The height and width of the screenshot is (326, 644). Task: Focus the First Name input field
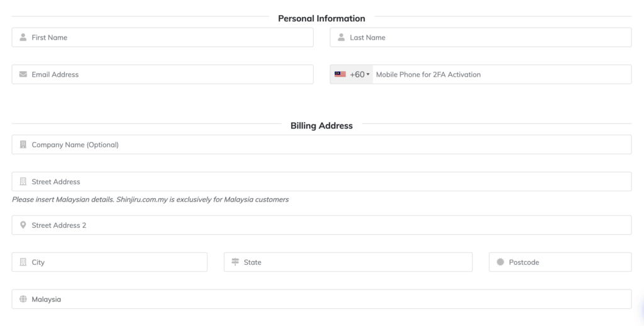pyautogui.click(x=170, y=38)
